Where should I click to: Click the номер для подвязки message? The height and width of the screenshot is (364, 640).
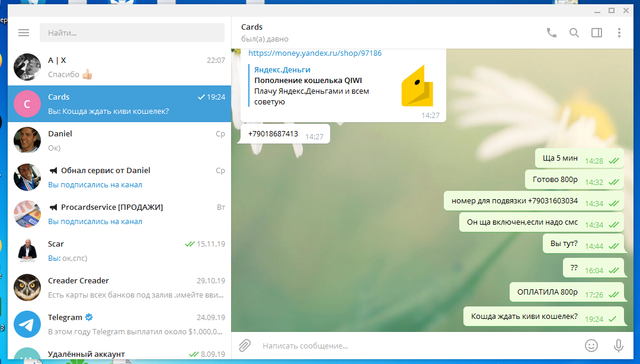533,201
